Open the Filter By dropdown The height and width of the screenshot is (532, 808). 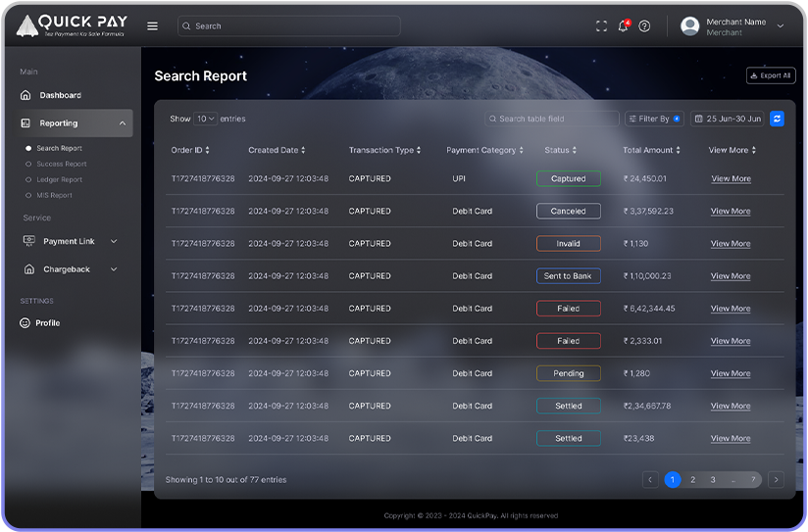click(654, 119)
